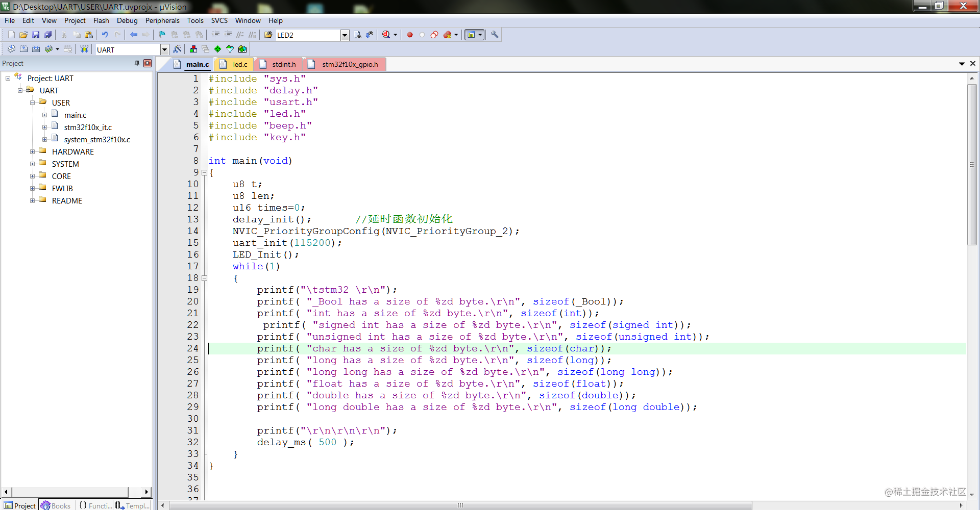Click the Incremental Find icon
Viewport: 980px width, 510px height.
tap(370, 35)
